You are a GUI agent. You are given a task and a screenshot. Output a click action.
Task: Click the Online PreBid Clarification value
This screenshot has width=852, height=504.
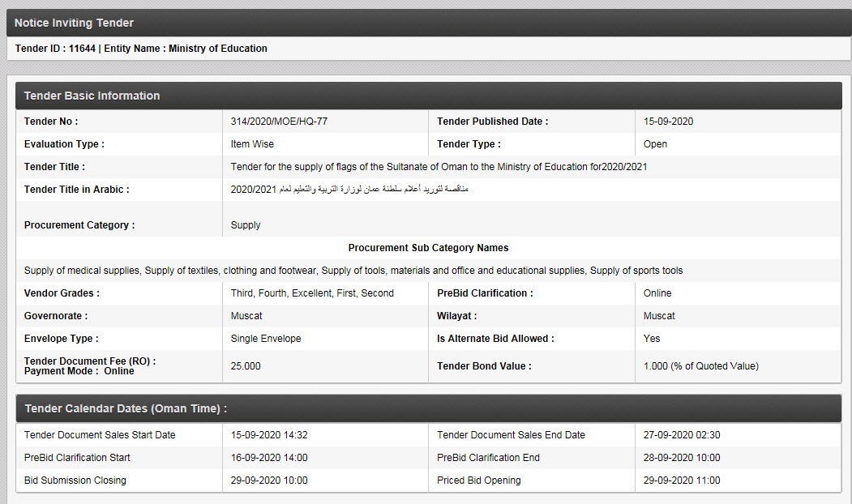pyautogui.click(x=657, y=293)
